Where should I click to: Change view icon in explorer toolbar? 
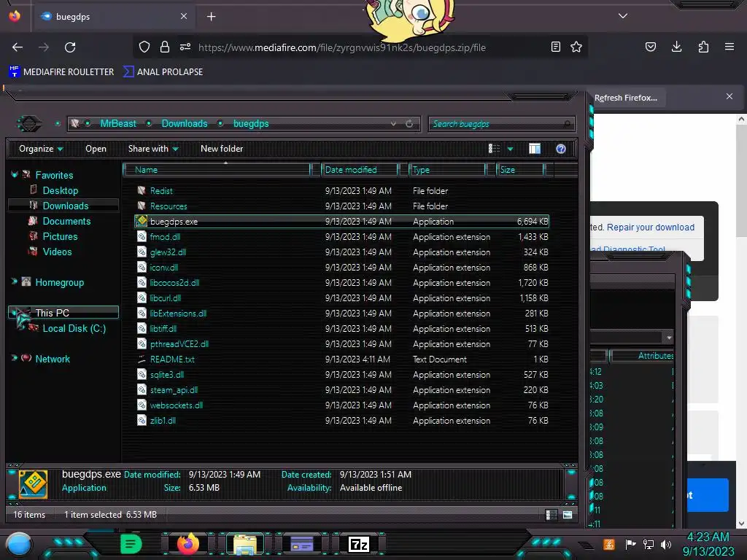495,149
